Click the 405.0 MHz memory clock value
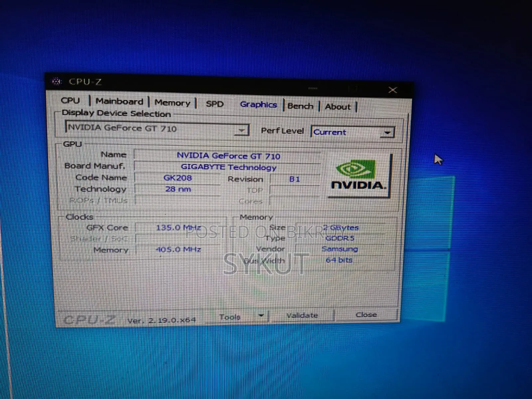 click(x=179, y=249)
